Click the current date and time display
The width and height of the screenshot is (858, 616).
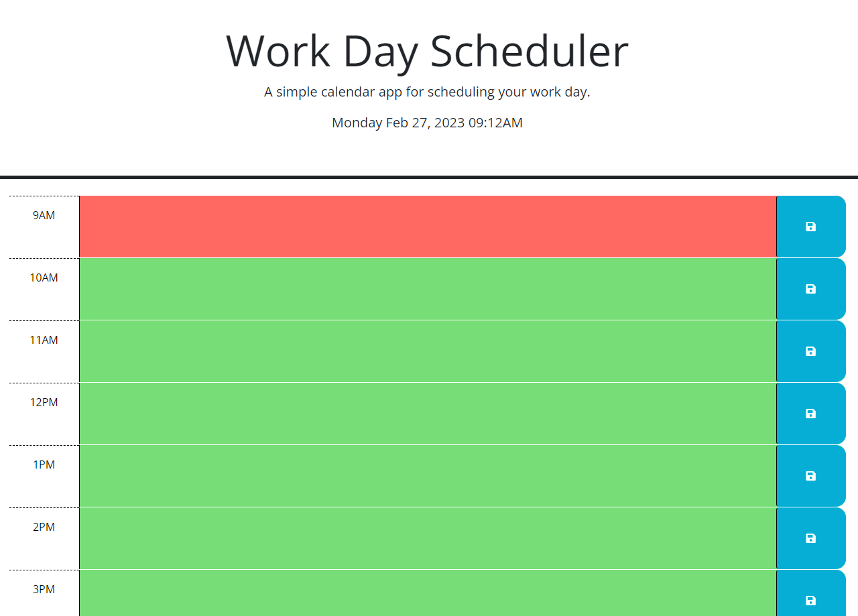[426, 123]
